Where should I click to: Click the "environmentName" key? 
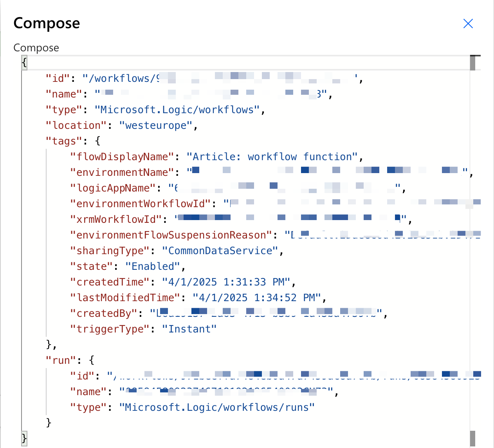[x=122, y=172]
